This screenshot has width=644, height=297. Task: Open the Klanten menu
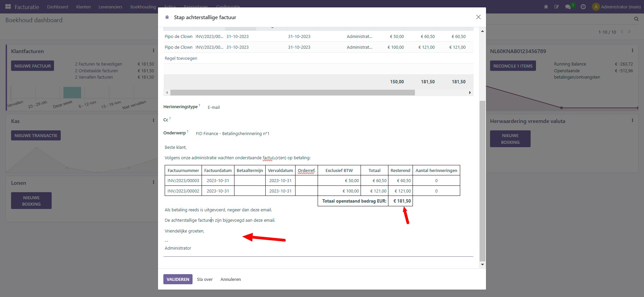pyautogui.click(x=83, y=7)
